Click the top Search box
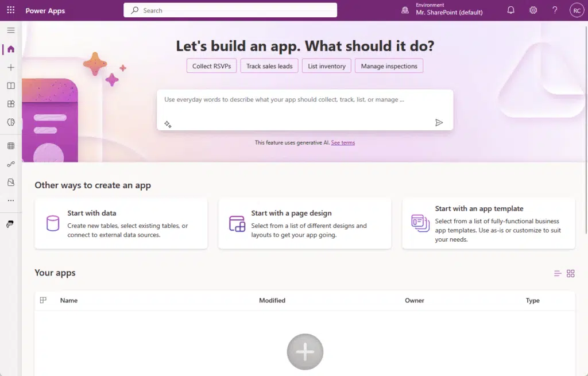Image resolution: width=588 pixels, height=376 pixels. point(230,10)
